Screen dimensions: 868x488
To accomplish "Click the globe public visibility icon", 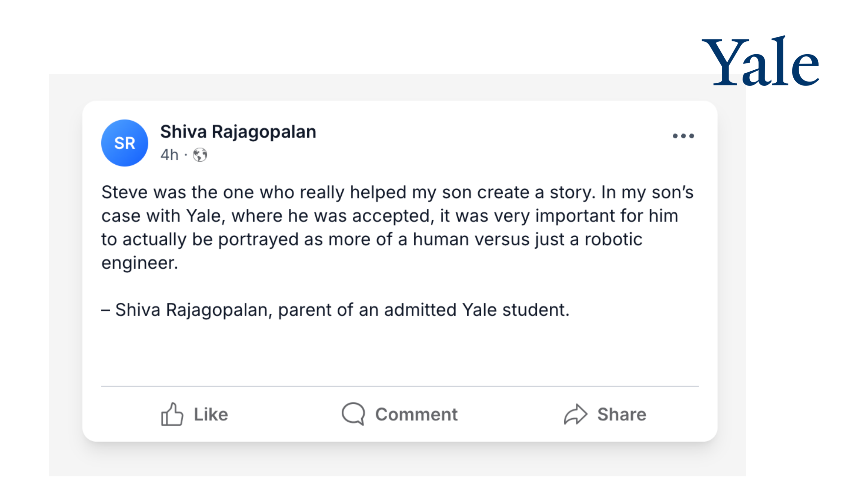I will pyautogui.click(x=200, y=155).
